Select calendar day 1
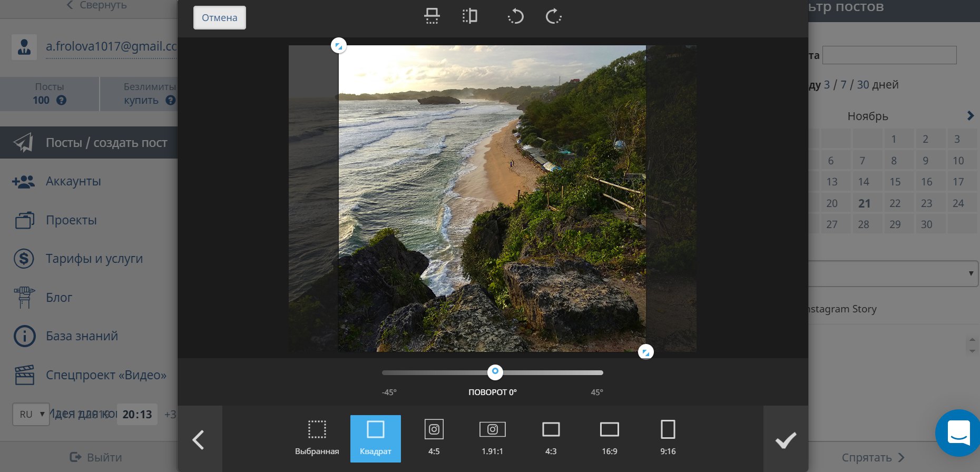The width and height of the screenshot is (980, 472). coord(894,139)
